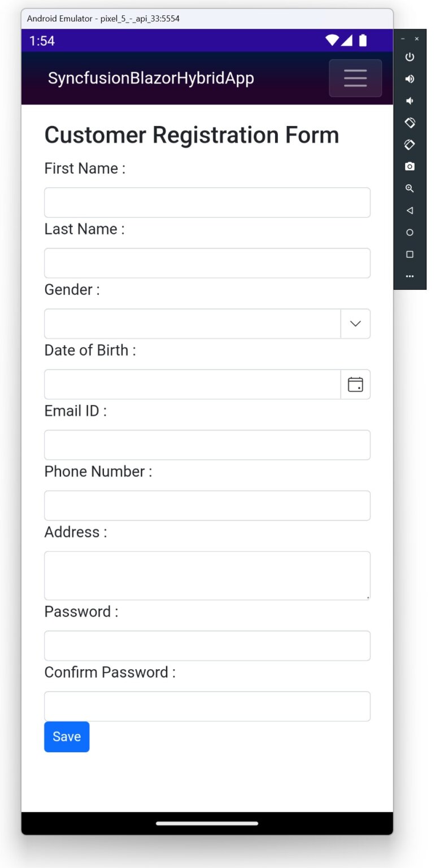The width and height of the screenshot is (435, 868).
Task: Focus the First Name input field
Action: [207, 202]
